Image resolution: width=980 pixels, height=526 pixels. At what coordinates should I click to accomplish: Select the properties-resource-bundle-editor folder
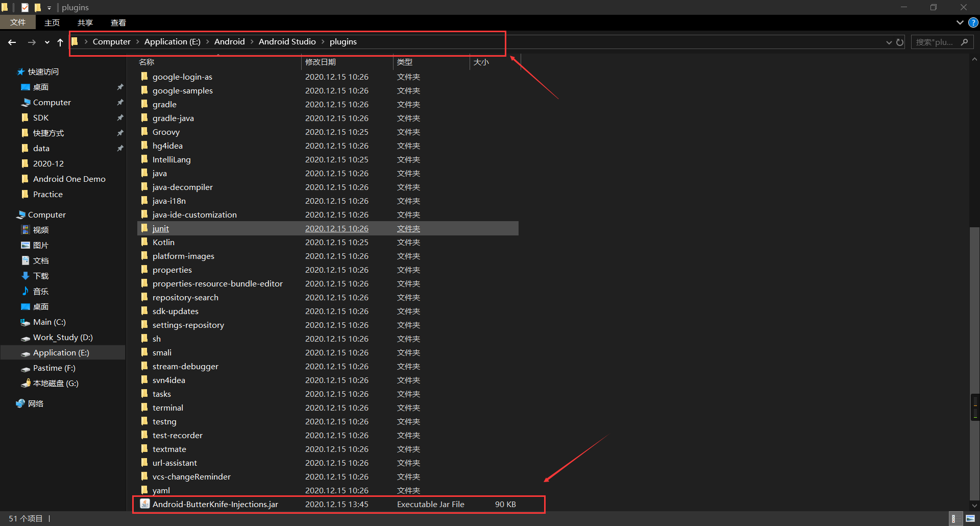point(217,284)
